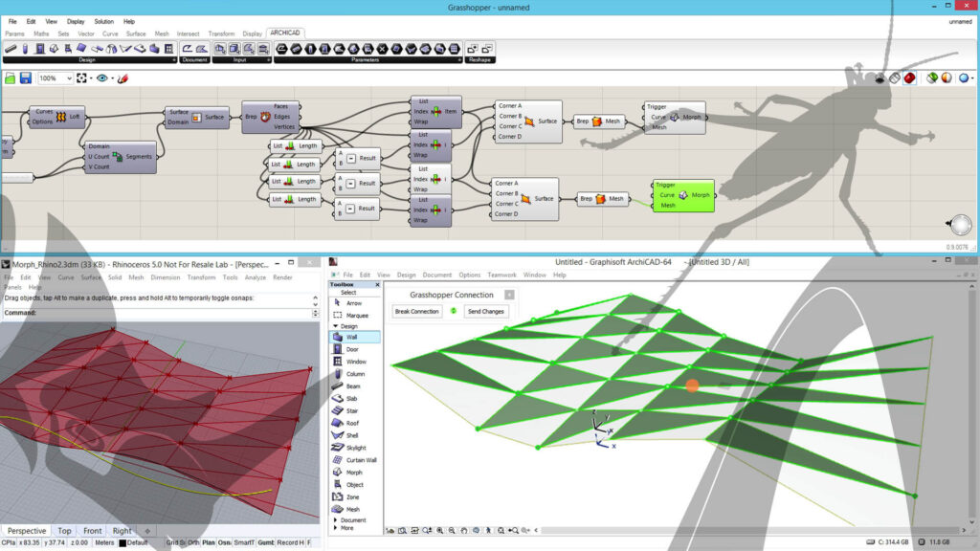The height and width of the screenshot is (551, 980).
Task: Toggle Ortho in Rhino status bar
Action: pyautogui.click(x=193, y=543)
